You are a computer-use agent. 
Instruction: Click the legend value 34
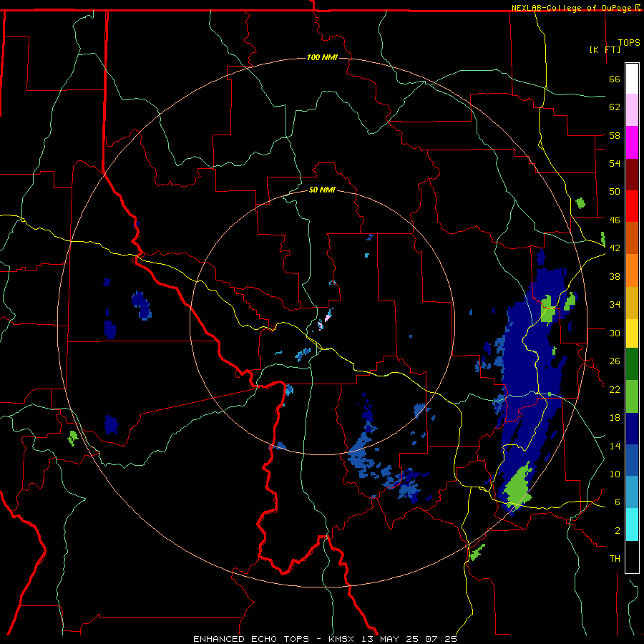615,304
